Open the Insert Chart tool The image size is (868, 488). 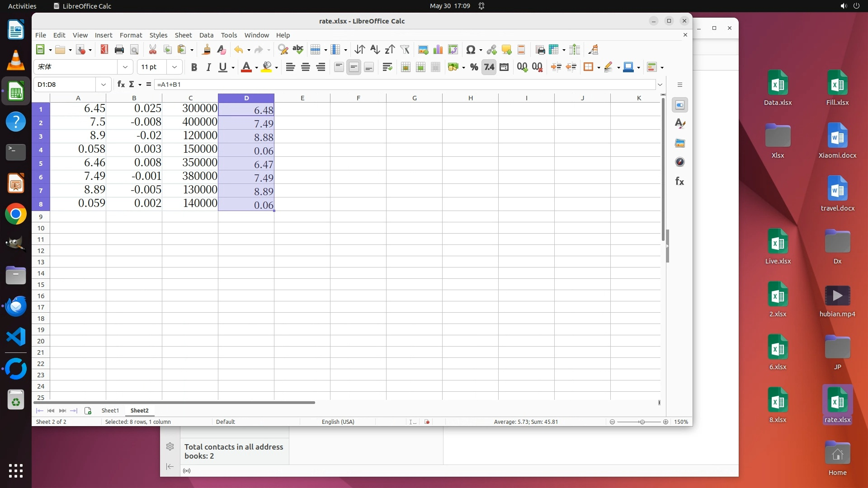438,50
